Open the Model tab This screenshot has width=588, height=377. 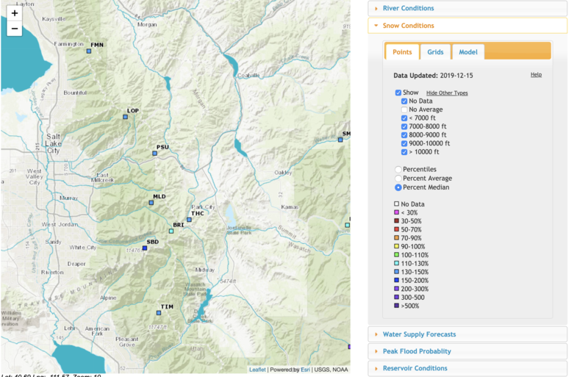pos(467,52)
